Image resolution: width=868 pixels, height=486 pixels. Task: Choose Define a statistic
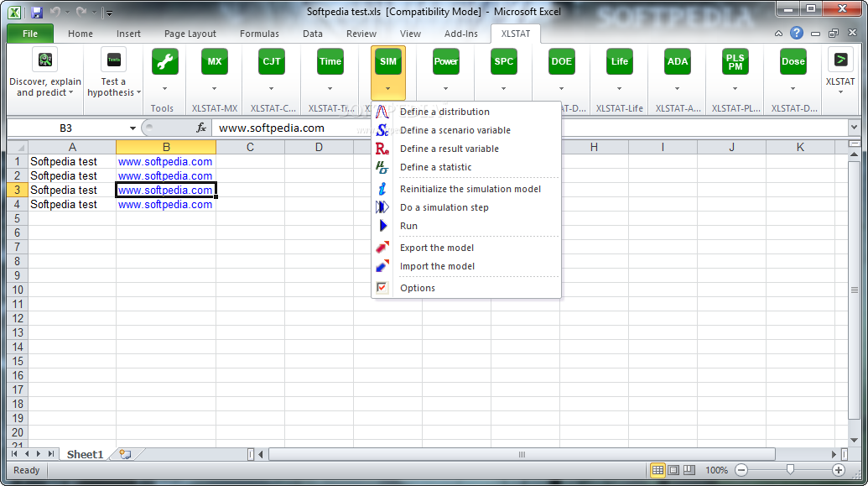tap(466, 167)
